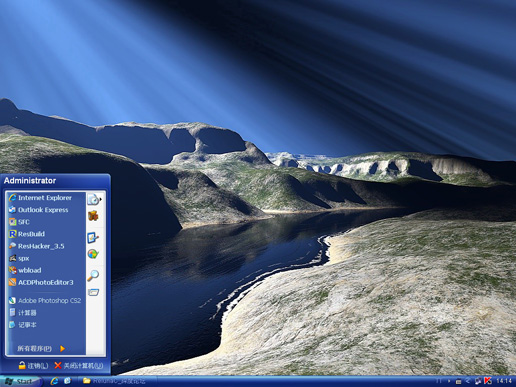Click the taskbar clock showing 14:14
This screenshot has width=516, height=387.
(x=504, y=381)
